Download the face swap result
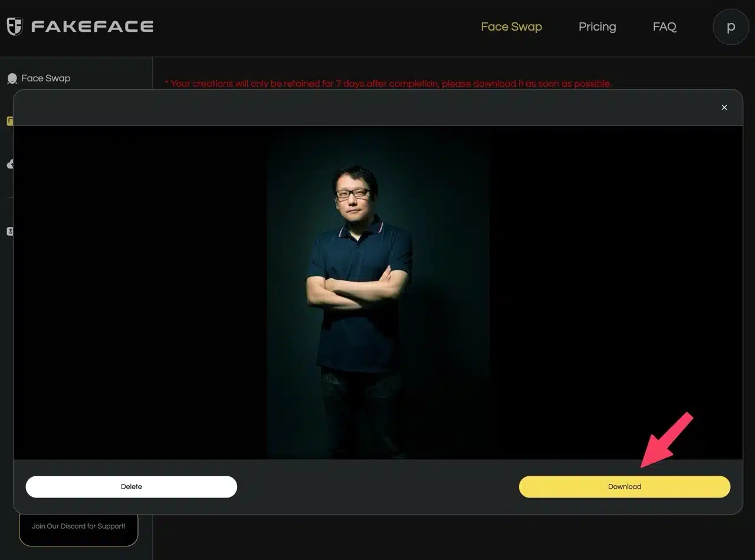The width and height of the screenshot is (755, 560). pyautogui.click(x=624, y=487)
